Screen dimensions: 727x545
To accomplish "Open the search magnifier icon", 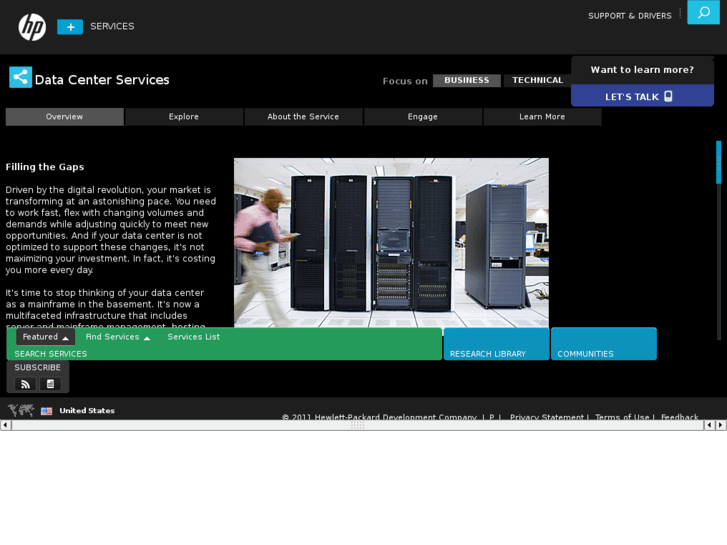I will click(x=703, y=12).
